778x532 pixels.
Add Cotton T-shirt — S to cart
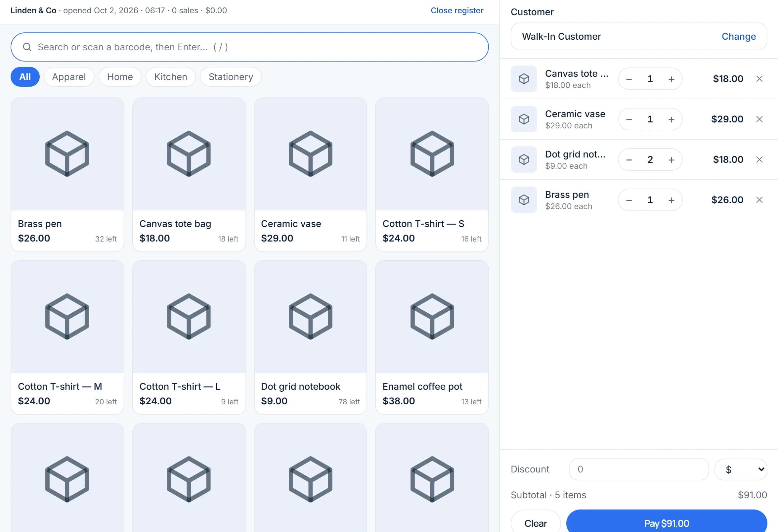tap(432, 174)
